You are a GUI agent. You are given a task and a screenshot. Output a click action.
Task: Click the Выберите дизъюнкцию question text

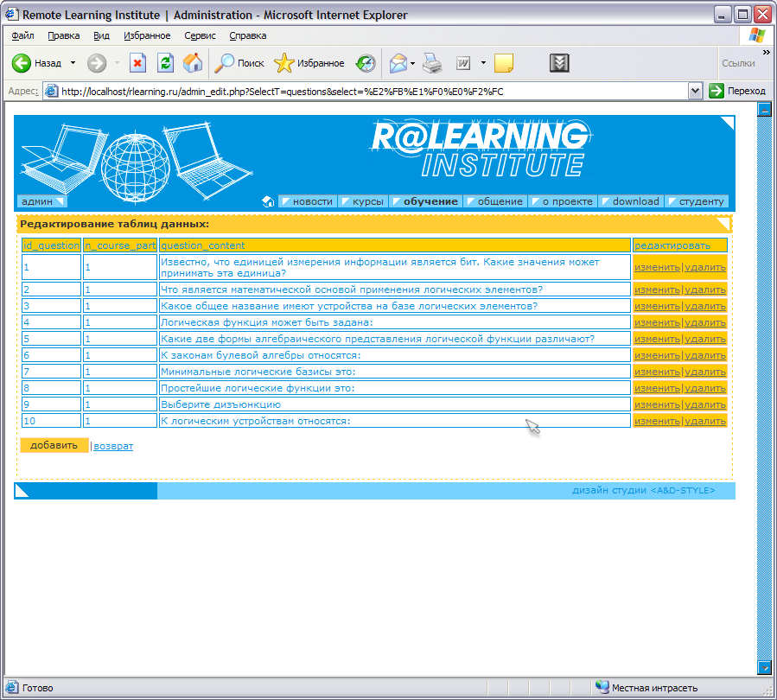[220, 404]
